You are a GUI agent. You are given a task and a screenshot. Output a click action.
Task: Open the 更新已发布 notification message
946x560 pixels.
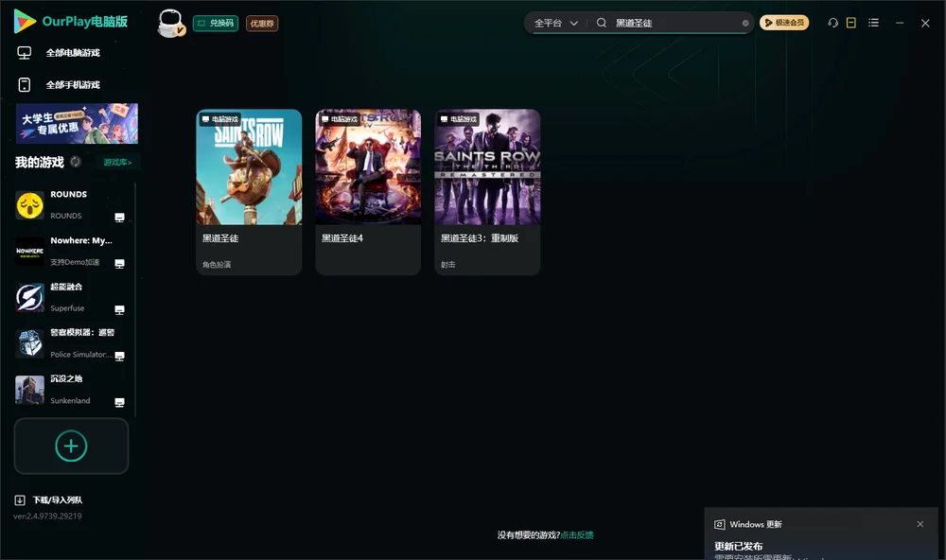coord(739,546)
